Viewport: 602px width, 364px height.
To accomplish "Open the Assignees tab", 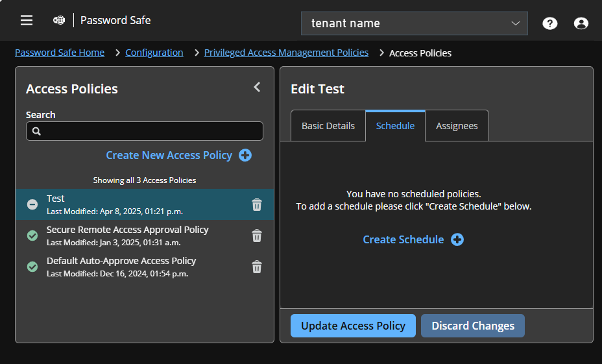I will [x=457, y=126].
